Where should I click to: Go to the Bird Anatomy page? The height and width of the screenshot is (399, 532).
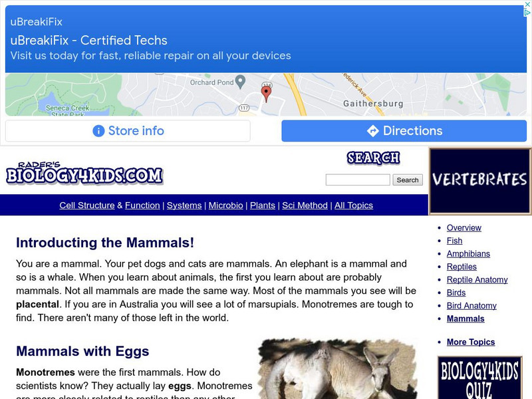(471, 306)
